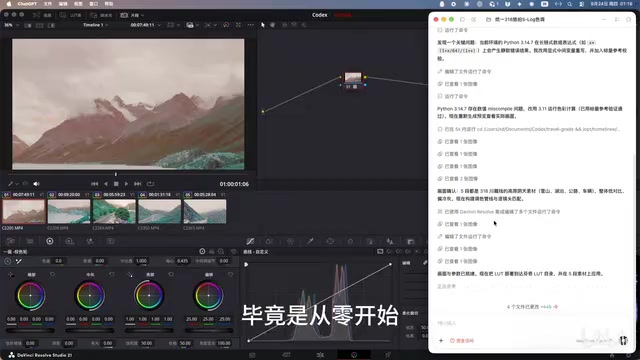The height and width of the screenshot is (360, 640).
Task: Jump to first frame in viewer transport
Action: (94, 184)
